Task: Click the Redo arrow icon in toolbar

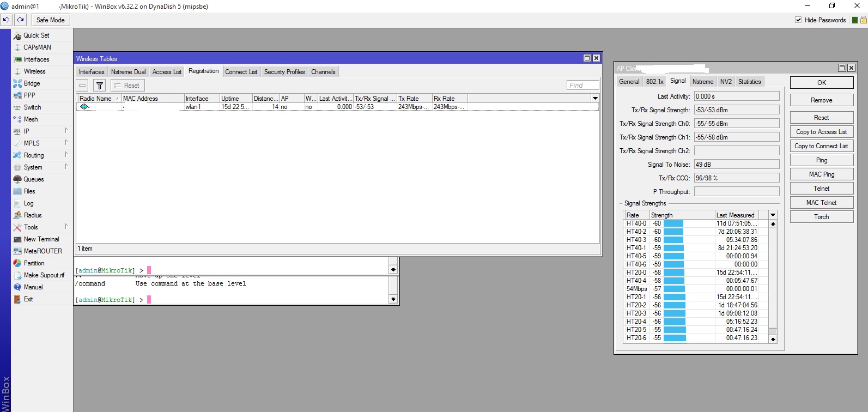Action: pyautogui.click(x=20, y=20)
